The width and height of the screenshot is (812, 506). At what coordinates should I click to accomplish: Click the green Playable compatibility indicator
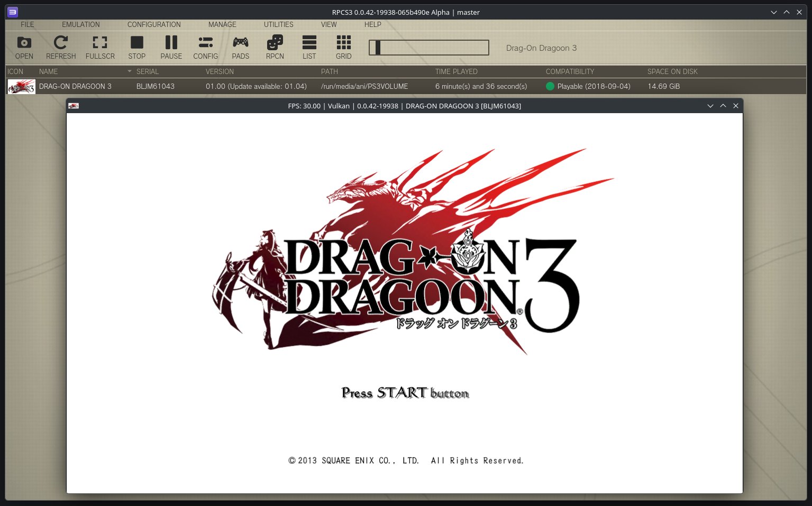pos(550,86)
